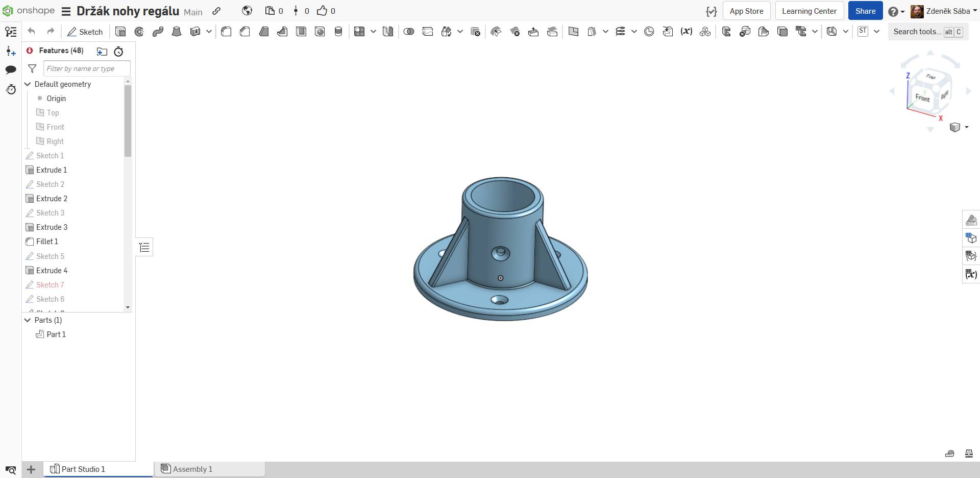Select the Chamfer tool
This screenshot has width=980, height=478.
(x=244, y=32)
